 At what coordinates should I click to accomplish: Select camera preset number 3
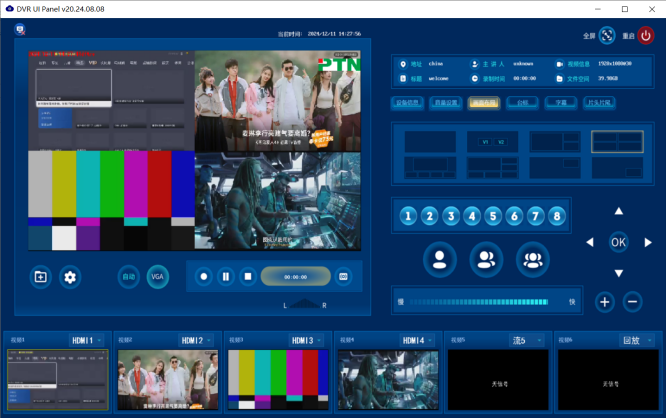click(451, 216)
